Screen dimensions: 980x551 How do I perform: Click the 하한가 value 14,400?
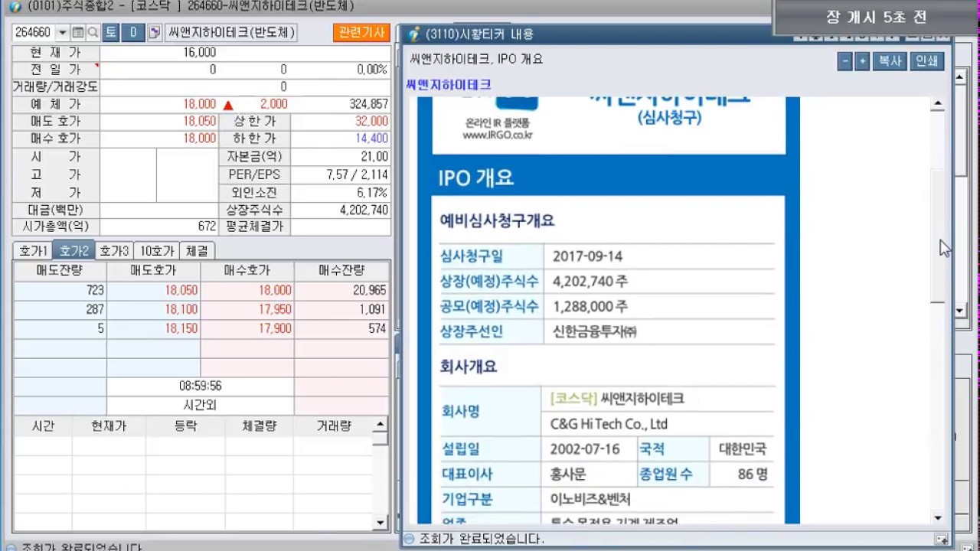coord(371,139)
